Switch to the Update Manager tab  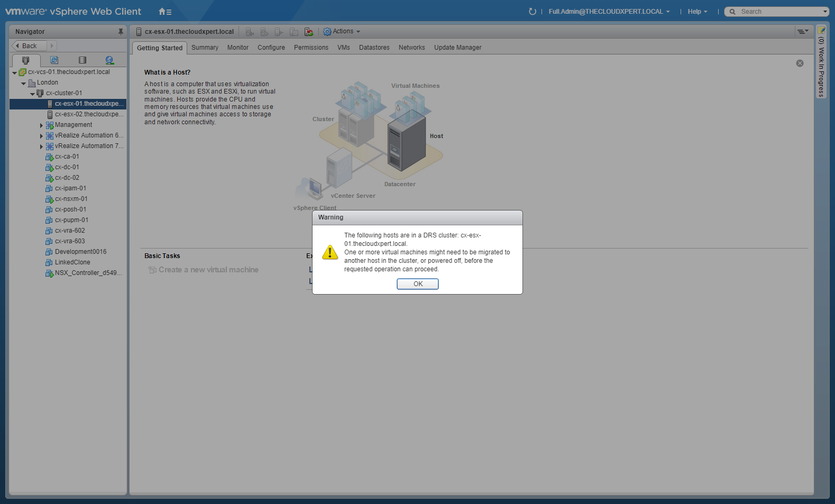[457, 48]
